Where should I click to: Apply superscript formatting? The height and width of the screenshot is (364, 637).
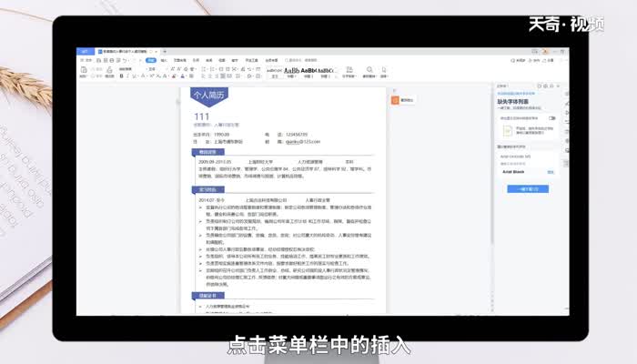pyautogui.click(x=152, y=76)
